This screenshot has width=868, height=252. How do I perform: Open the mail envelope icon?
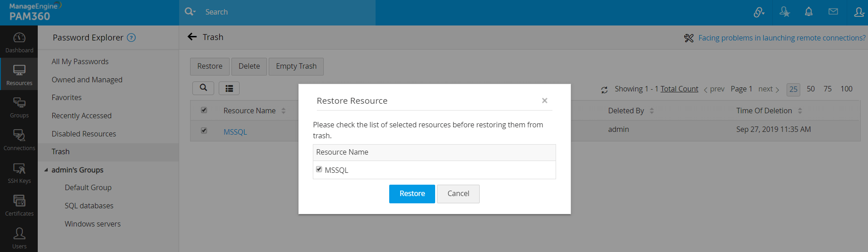click(x=833, y=12)
